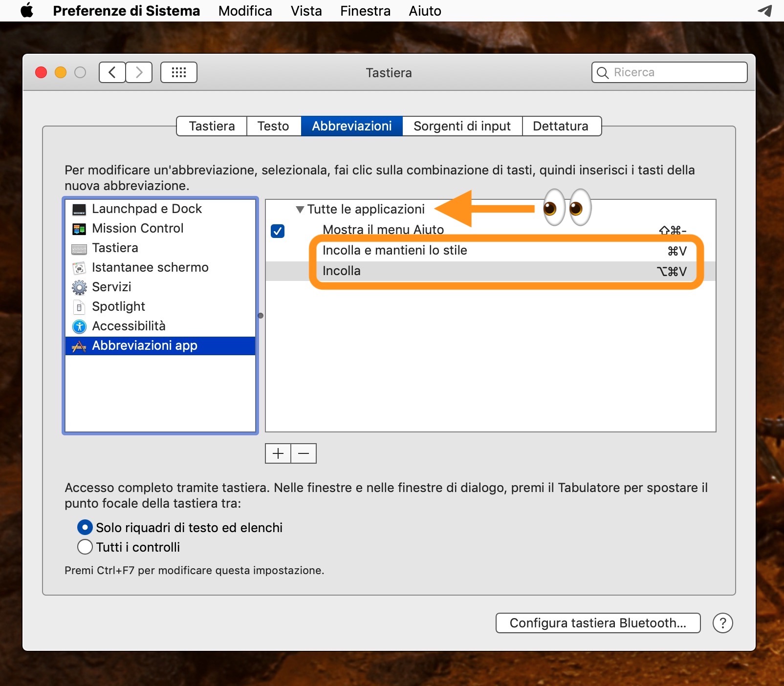The width and height of the screenshot is (784, 686).
Task: Close the Tastiera window
Action: (x=41, y=73)
